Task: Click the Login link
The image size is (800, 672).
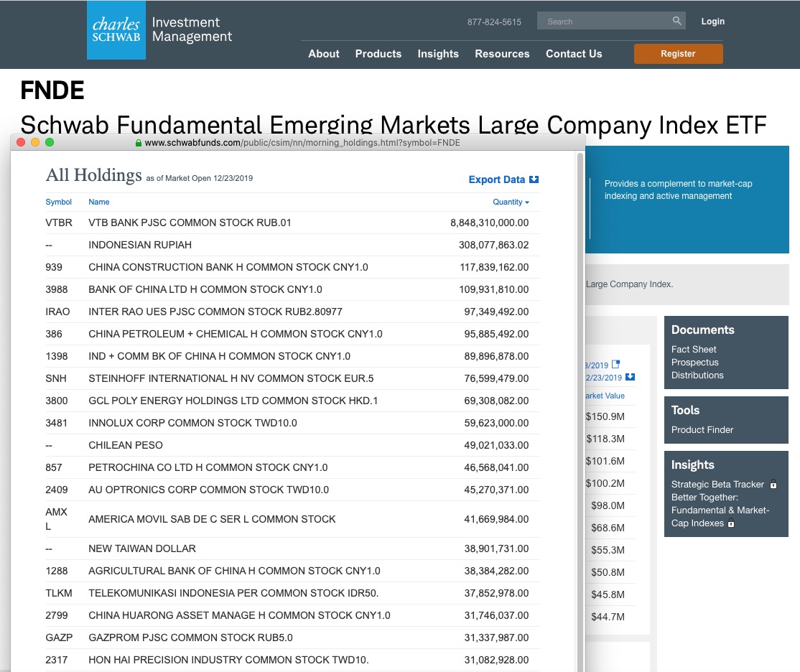Action: point(713,22)
